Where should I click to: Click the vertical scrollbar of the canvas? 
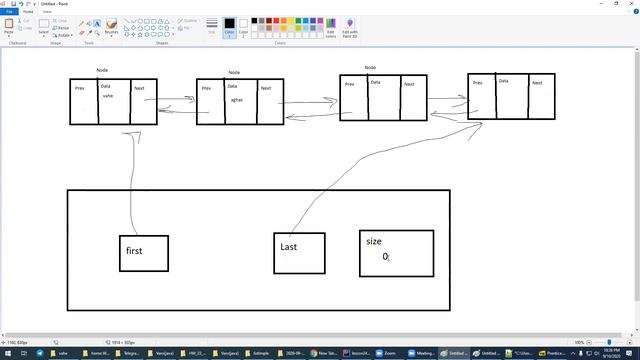tap(637, 176)
